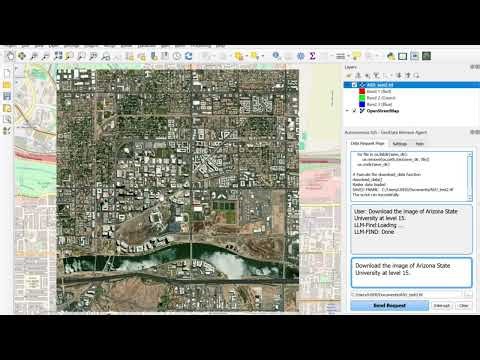Click the 'Band 3 (Blue)' legend text
The height and width of the screenshot is (360, 480).
pos(380,104)
